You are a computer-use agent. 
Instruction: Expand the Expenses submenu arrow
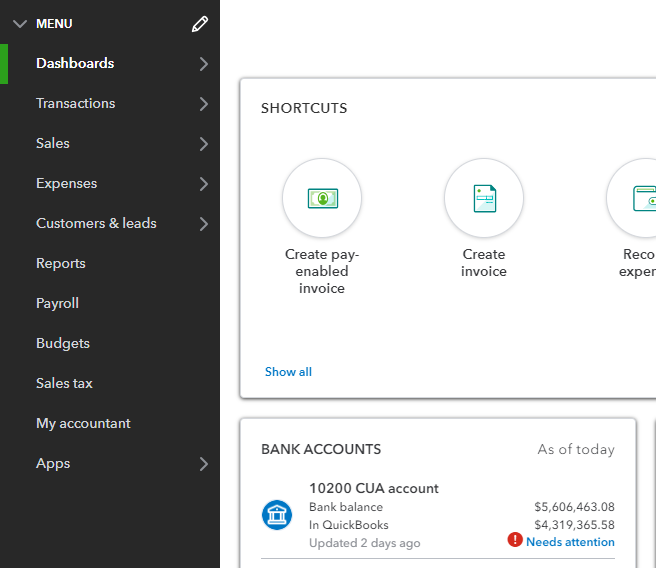[204, 184]
